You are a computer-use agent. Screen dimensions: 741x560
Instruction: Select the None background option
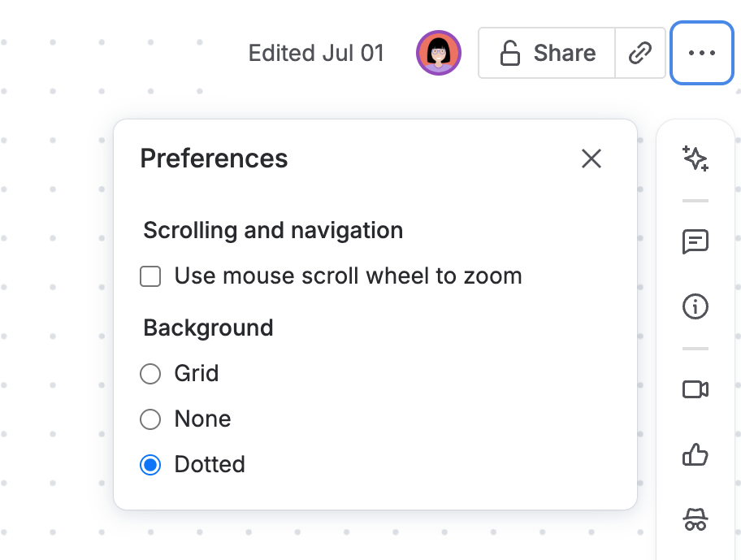pyautogui.click(x=150, y=419)
